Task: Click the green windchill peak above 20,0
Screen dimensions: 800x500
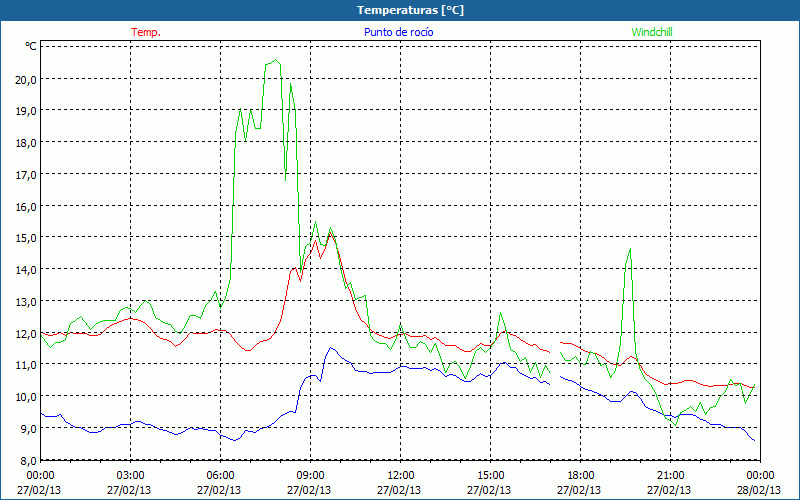Action: coord(276,61)
